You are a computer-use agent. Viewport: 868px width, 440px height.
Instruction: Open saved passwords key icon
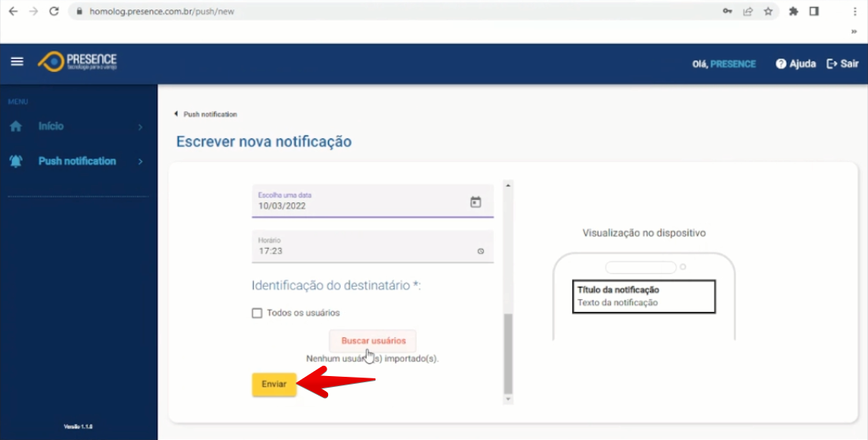(727, 11)
